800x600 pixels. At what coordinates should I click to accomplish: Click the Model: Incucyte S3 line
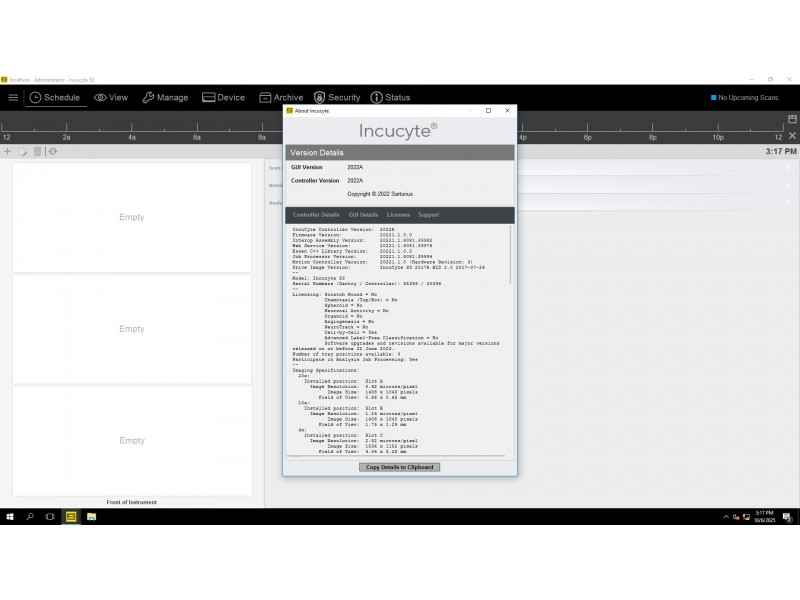tap(318, 279)
